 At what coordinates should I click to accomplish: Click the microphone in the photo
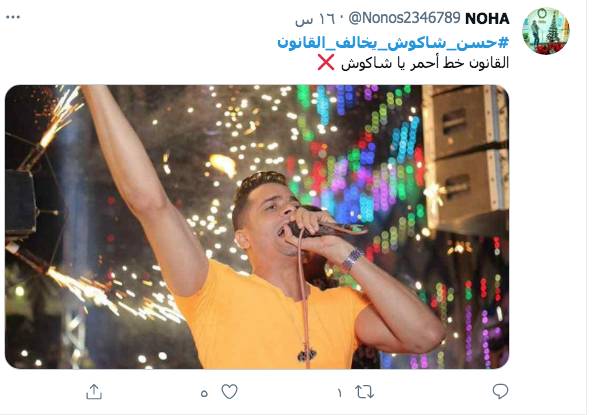(327, 228)
